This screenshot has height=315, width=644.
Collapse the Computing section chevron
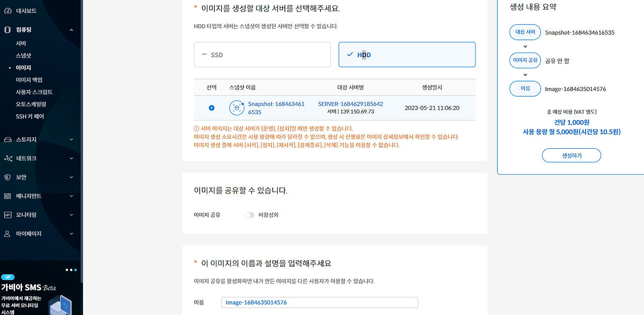tap(71, 30)
